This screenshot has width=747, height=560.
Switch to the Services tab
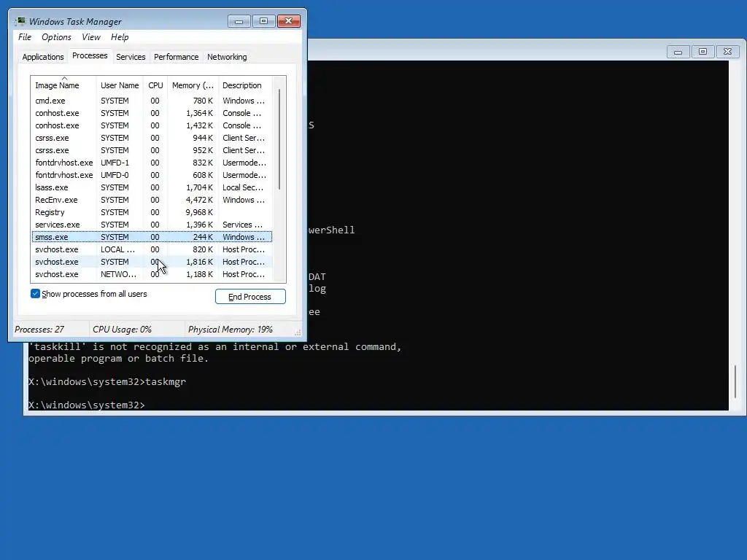point(131,57)
